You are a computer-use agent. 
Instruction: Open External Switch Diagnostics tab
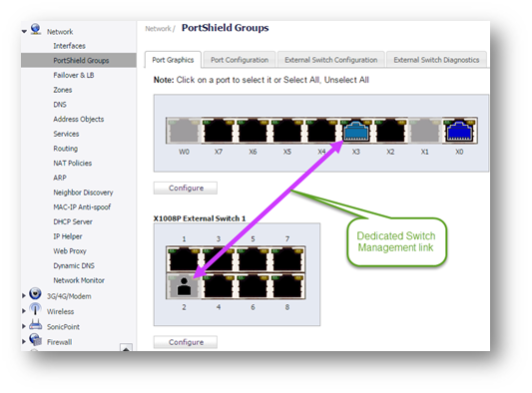pos(436,60)
